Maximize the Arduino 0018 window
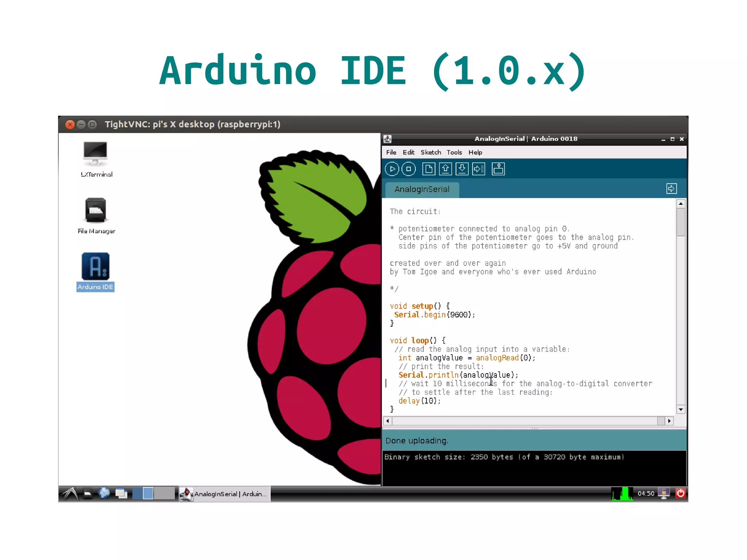Image resolution: width=747 pixels, height=560 pixels. [672, 139]
